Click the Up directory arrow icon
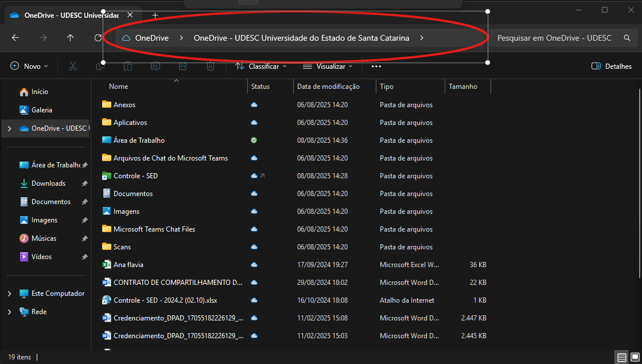642x364 pixels. 70,38
